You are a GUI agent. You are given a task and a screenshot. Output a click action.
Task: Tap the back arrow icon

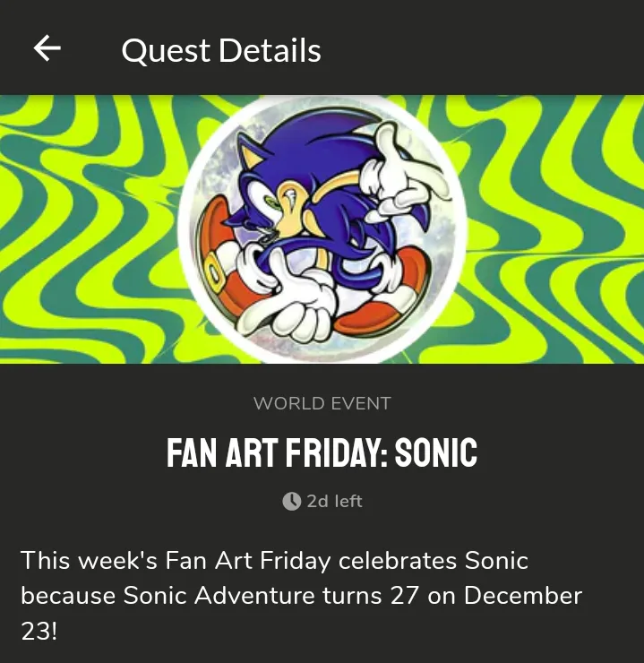pyautogui.click(x=47, y=48)
